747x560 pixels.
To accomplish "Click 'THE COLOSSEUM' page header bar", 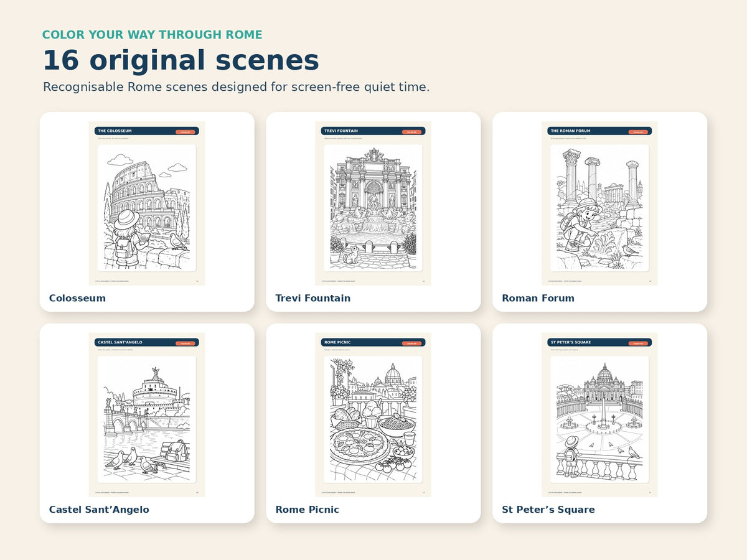I will tap(147, 131).
